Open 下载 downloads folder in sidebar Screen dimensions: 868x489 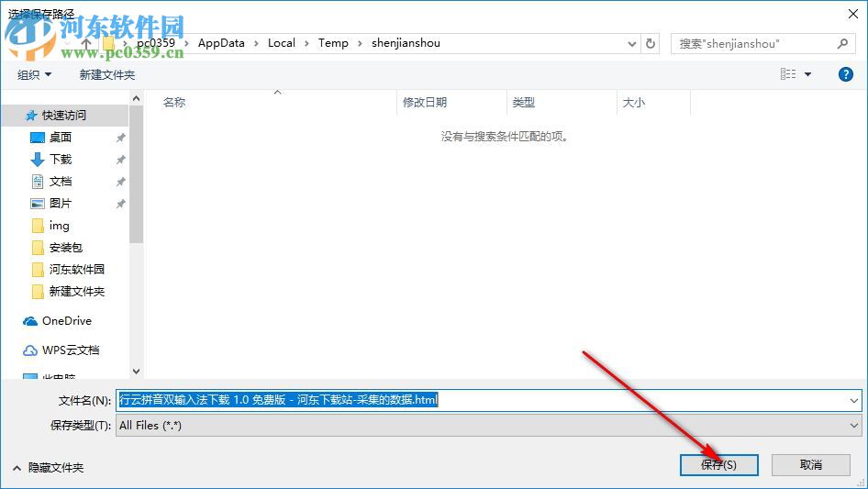pyautogui.click(x=61, y=160)
